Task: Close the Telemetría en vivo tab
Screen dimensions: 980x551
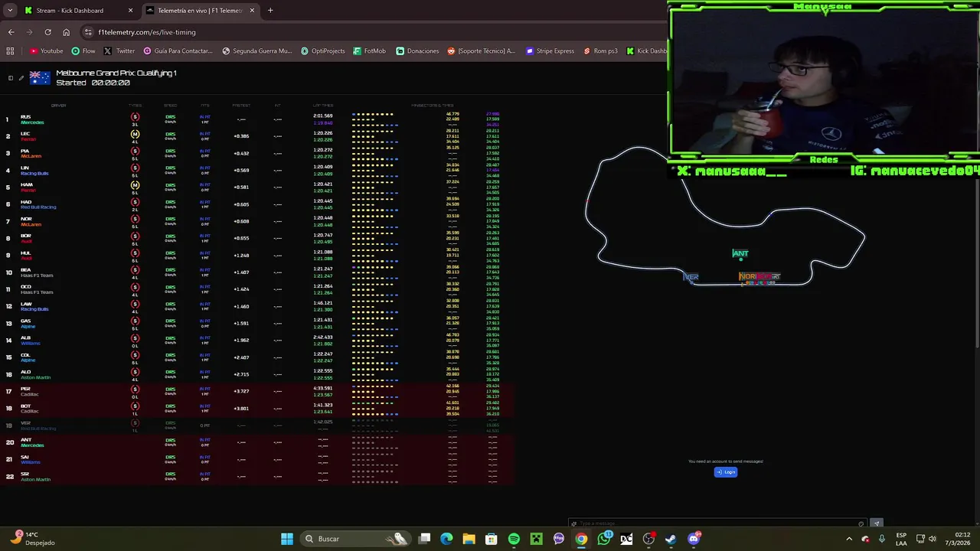Action: 252,11
